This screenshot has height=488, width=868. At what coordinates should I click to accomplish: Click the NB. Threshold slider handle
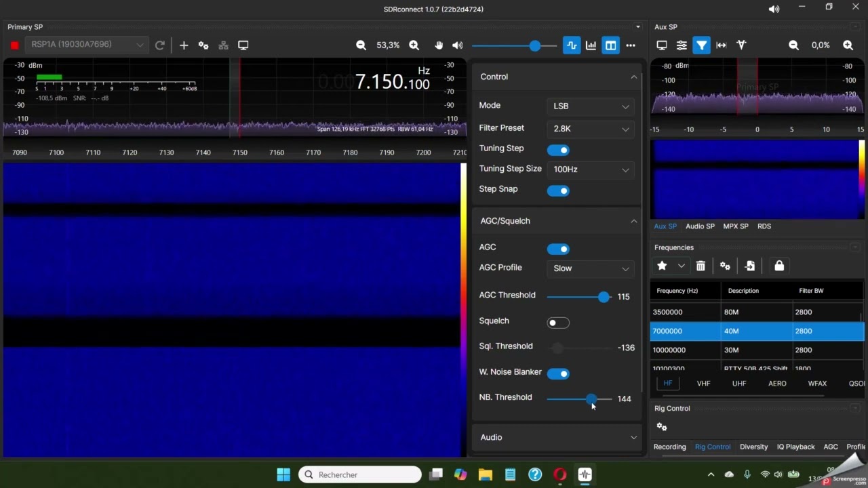(591, 399)
